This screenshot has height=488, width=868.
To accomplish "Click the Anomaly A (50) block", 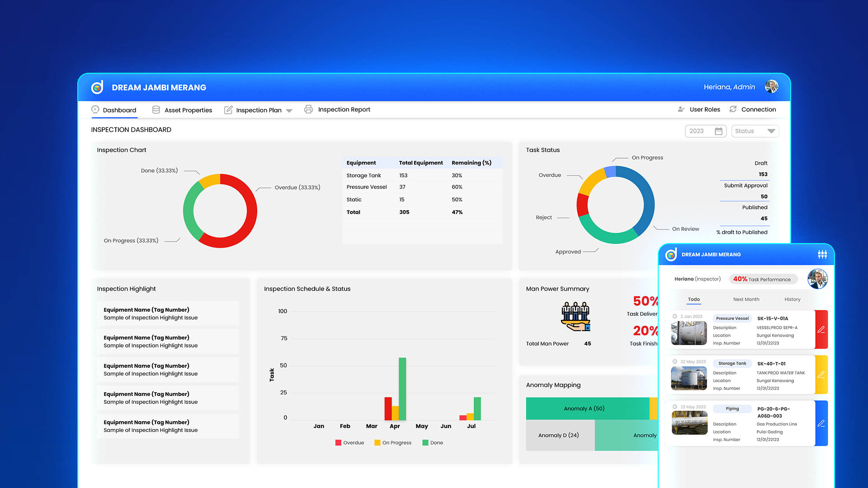I will [x=587, y=408].
